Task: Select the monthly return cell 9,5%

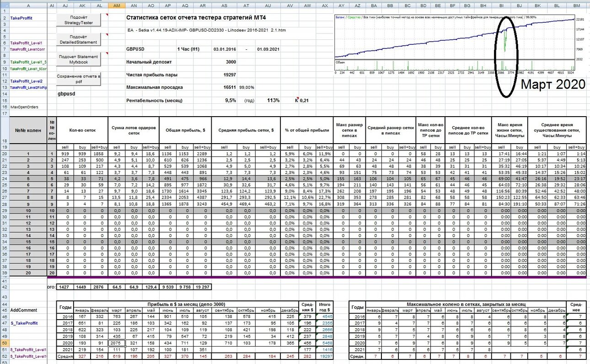Action: (x=231, y=100)
